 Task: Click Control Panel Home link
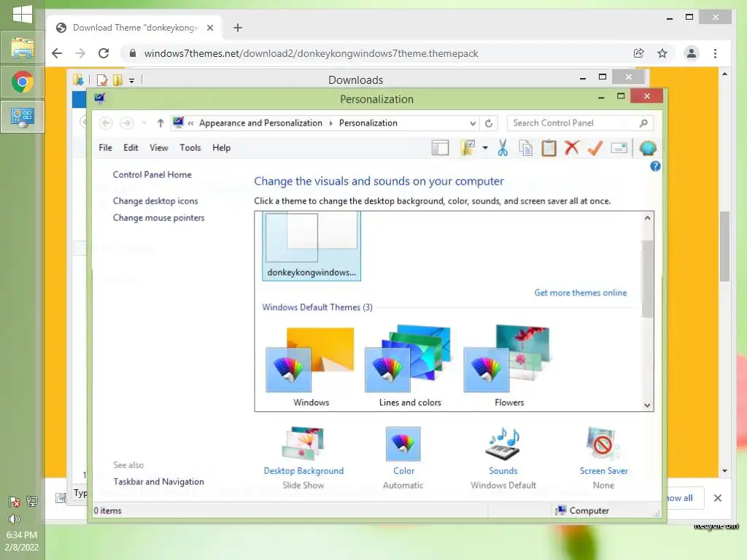[152, 175]
